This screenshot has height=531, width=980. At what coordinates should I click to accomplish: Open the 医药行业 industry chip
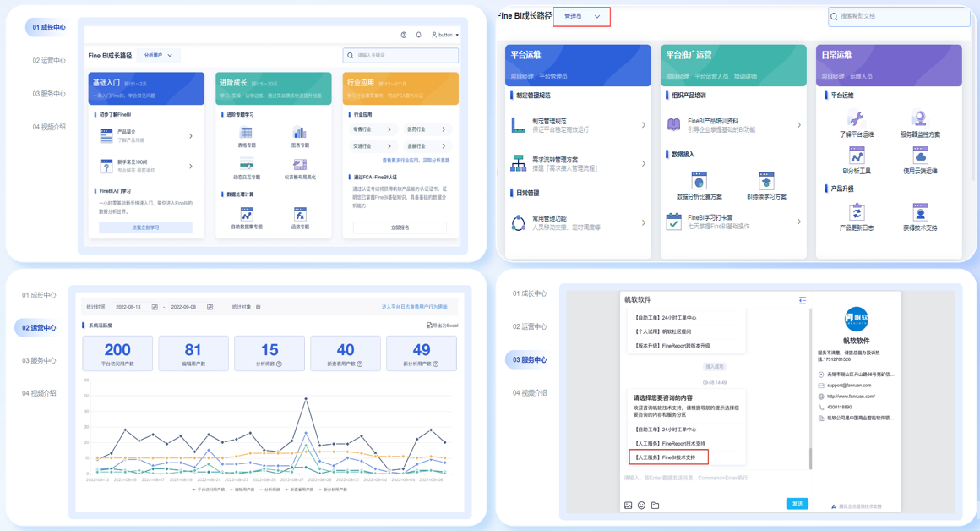427,129
